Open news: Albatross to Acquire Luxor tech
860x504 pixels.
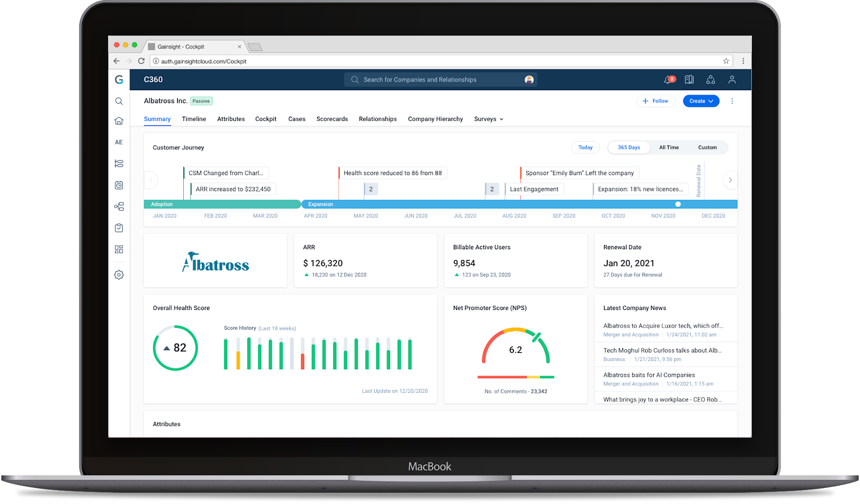(663, 326)
